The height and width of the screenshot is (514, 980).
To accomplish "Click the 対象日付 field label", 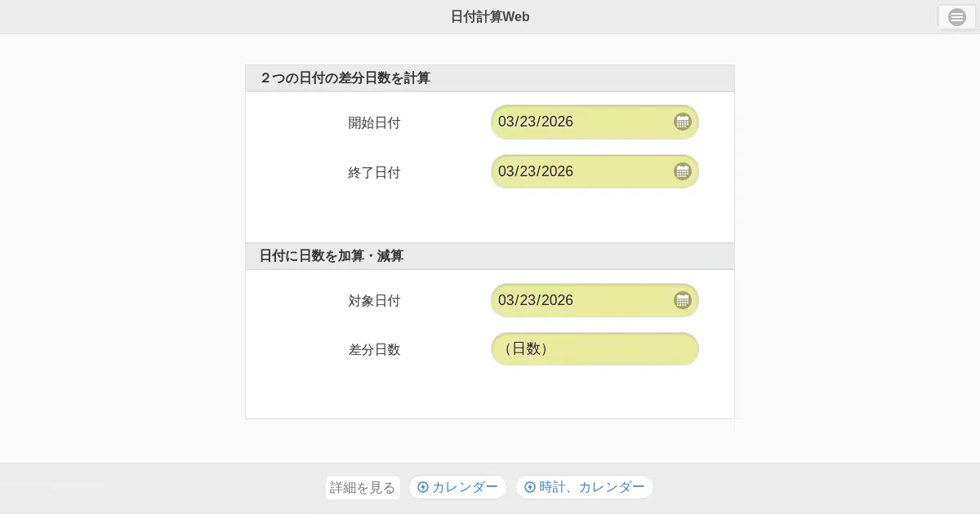I will click(374, 301).
